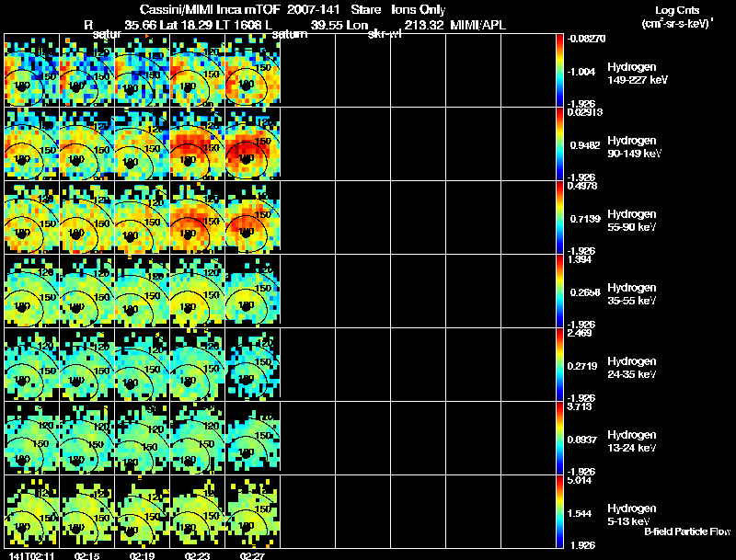Viewport: 736px width, 560px height.
Task: Click the 'Lat 18.29' header value
Action: 186,25
